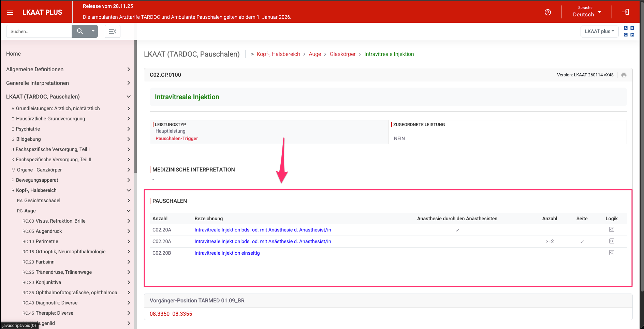Collapse the sidebar with the menu-fold icon

click(x=112, y=31)
